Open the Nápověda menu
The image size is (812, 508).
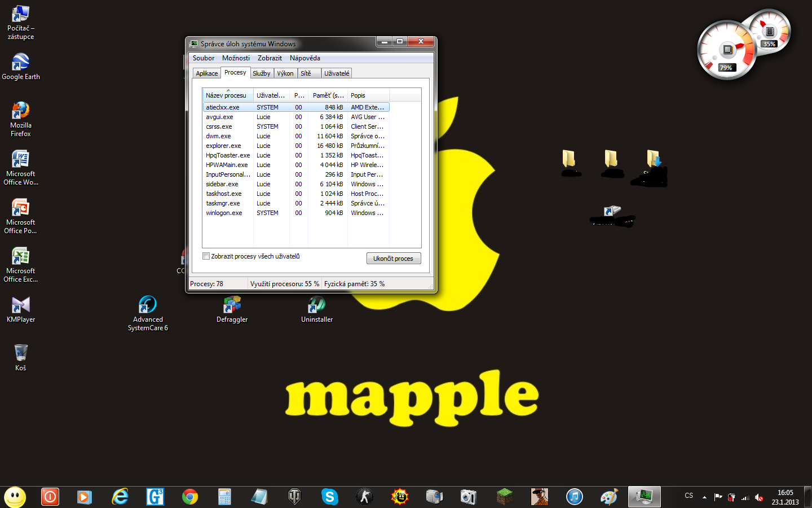pos(305,58)
